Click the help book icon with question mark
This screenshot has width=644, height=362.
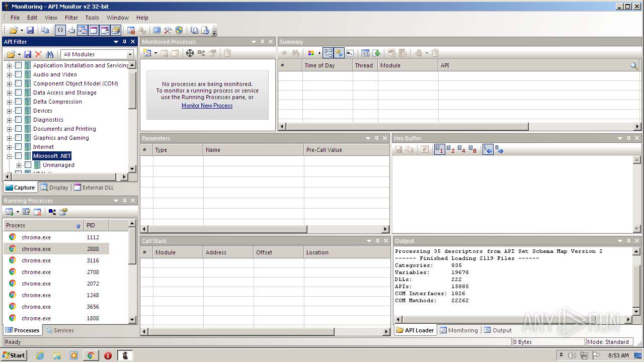point(205,30)
